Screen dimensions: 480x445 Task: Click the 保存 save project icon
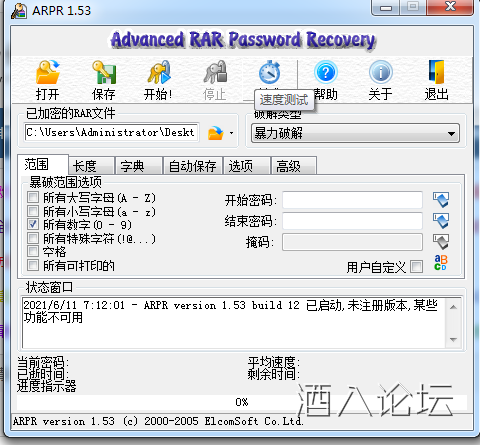pyautogui.click(x=104, y=72)
